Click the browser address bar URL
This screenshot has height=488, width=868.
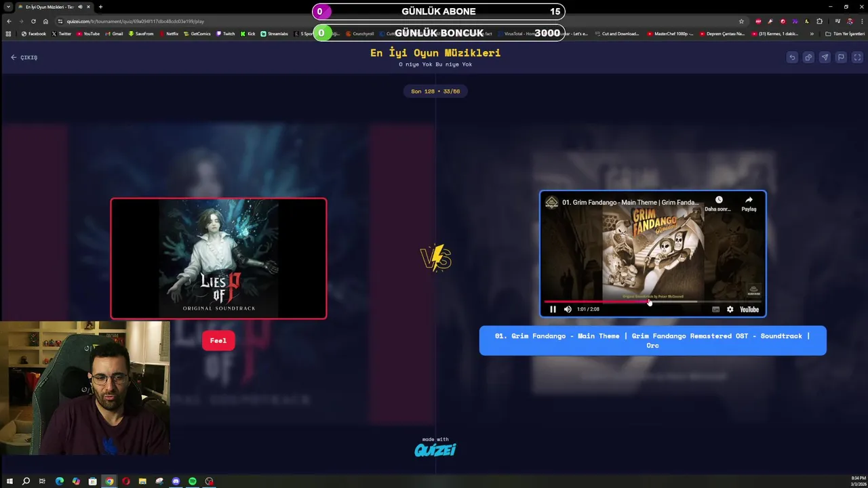[x=136, y=21]
